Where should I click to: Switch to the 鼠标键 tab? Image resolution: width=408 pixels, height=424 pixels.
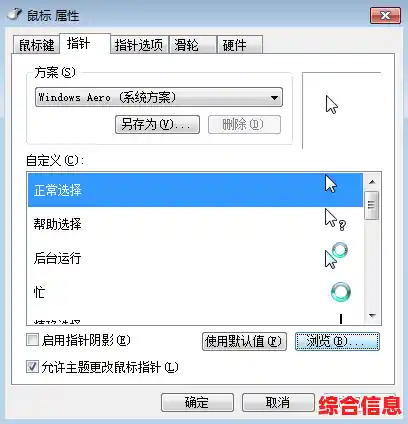[36, 45]
